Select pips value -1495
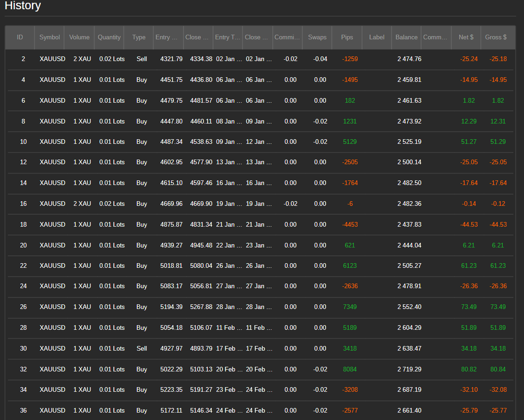The height and width of the screenshot is (420, 524). coord(350,80)
